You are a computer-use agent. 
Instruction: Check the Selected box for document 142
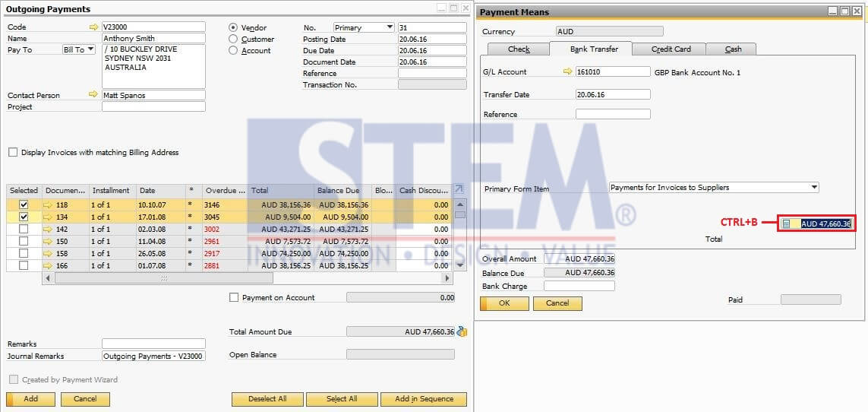point(24,230)
